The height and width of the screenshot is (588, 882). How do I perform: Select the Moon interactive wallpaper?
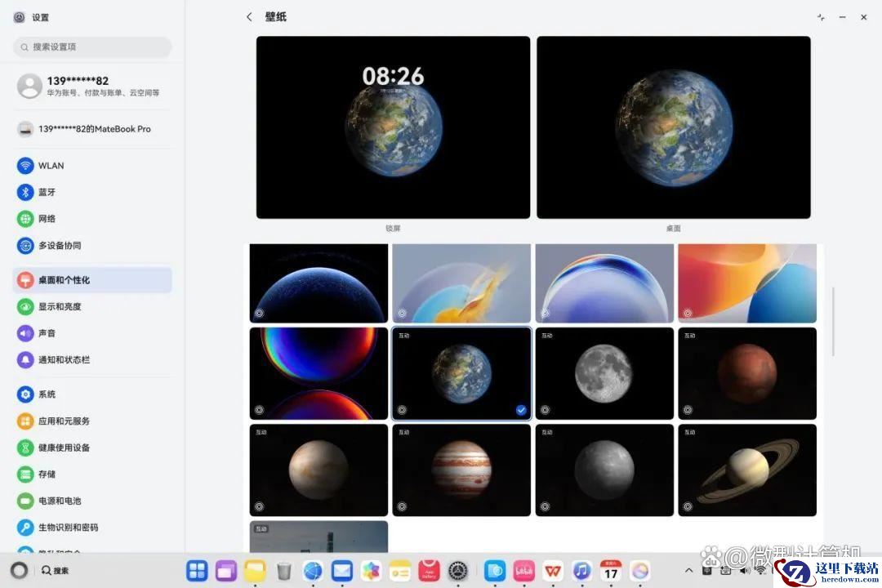coord(604,373)
